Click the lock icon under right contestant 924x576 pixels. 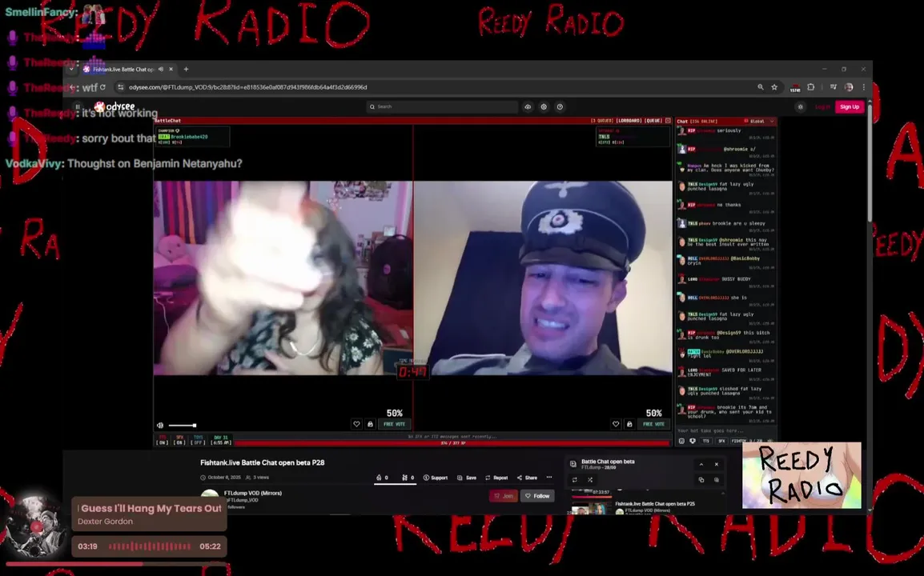coord(629,424)
